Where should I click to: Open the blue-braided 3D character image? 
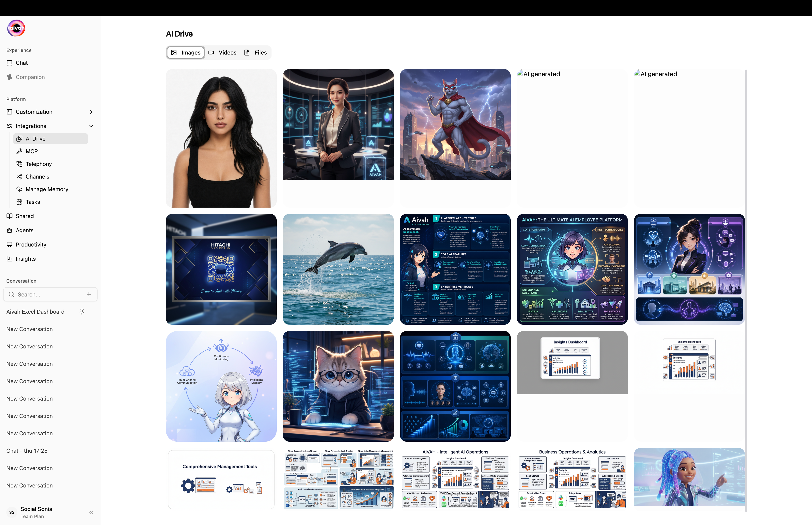689,477
